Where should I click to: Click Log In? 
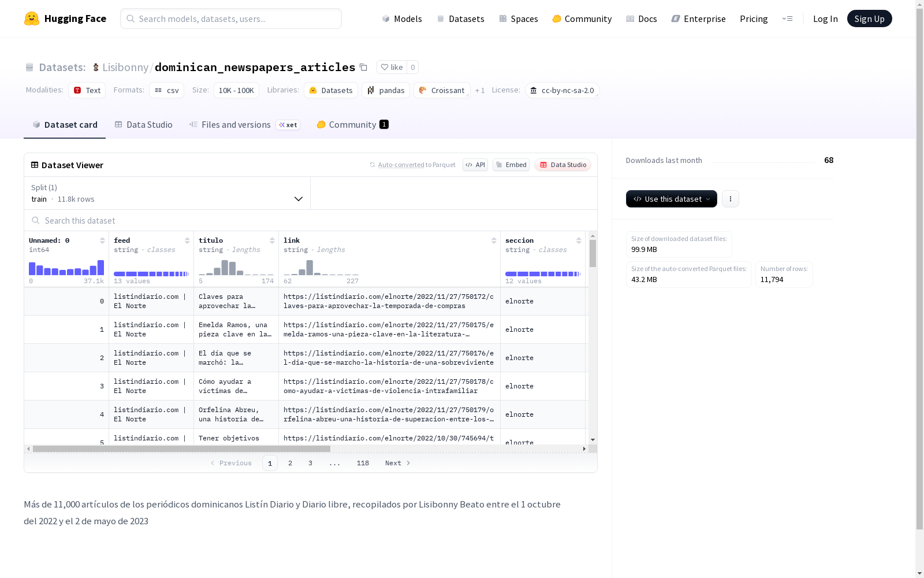[825, 18]
